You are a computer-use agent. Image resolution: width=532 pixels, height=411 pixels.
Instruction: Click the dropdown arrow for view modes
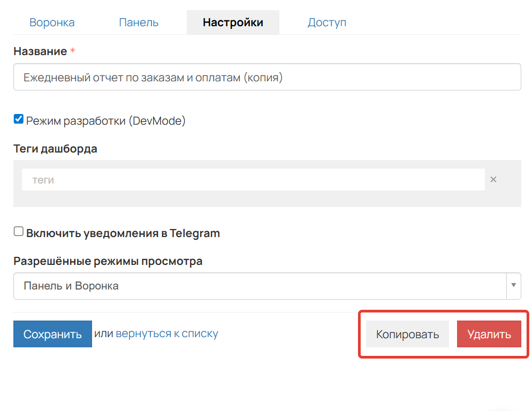[x=514, y=286]
